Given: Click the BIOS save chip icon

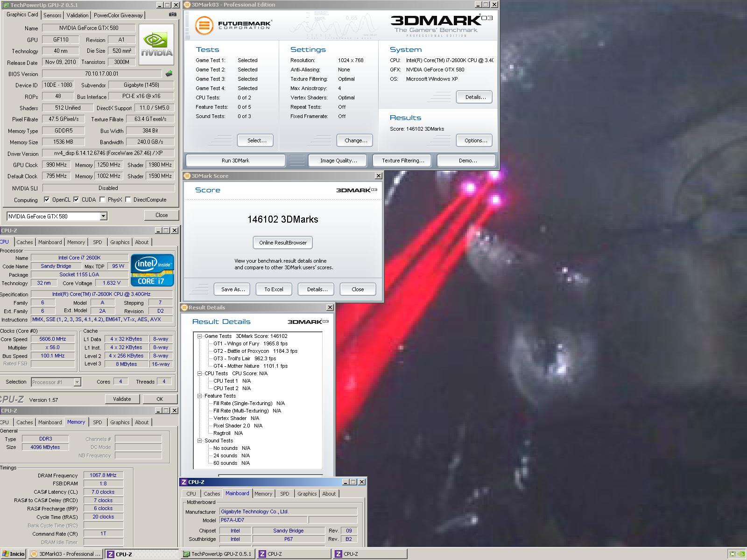Looking at the screenshot, I should coord(169,74).
